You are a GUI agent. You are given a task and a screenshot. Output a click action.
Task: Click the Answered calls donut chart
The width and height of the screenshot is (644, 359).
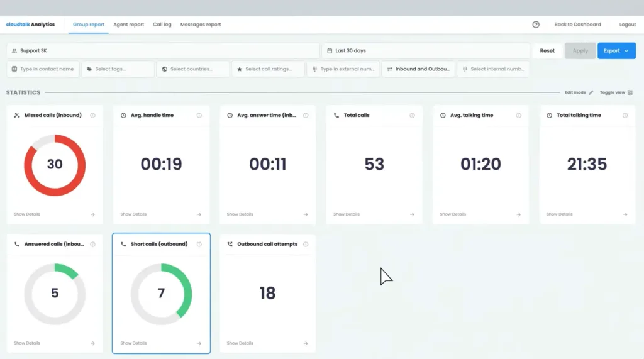(x=55, y=294)
